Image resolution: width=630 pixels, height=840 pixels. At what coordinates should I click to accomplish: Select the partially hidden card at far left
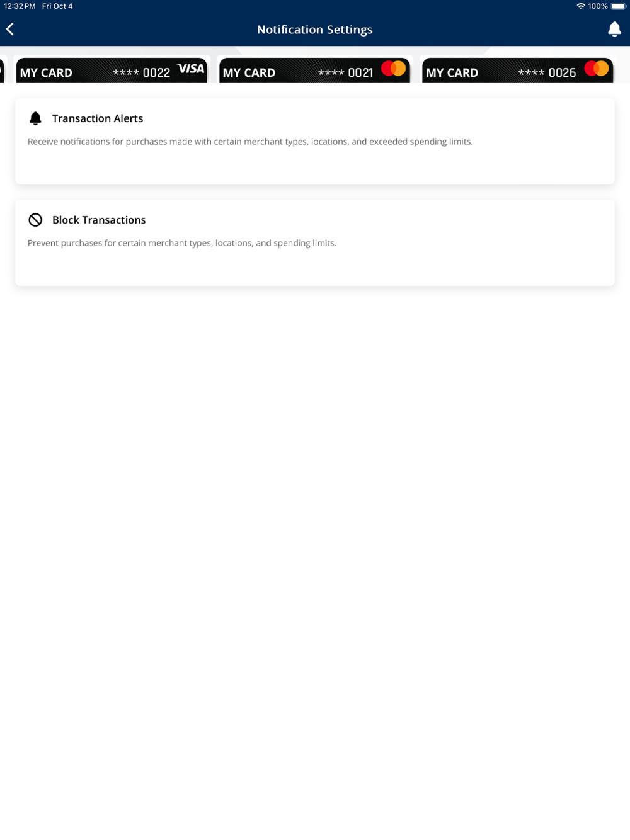point(2,70)
